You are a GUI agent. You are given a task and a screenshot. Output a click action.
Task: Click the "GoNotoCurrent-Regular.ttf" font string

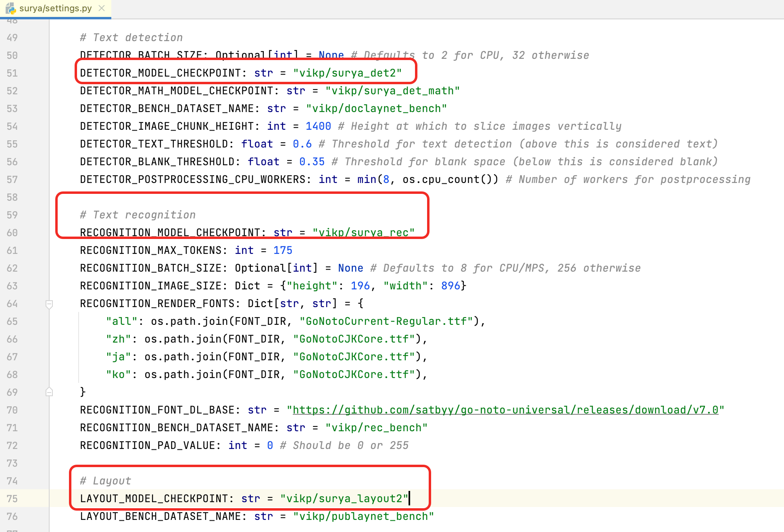(386, 321)
